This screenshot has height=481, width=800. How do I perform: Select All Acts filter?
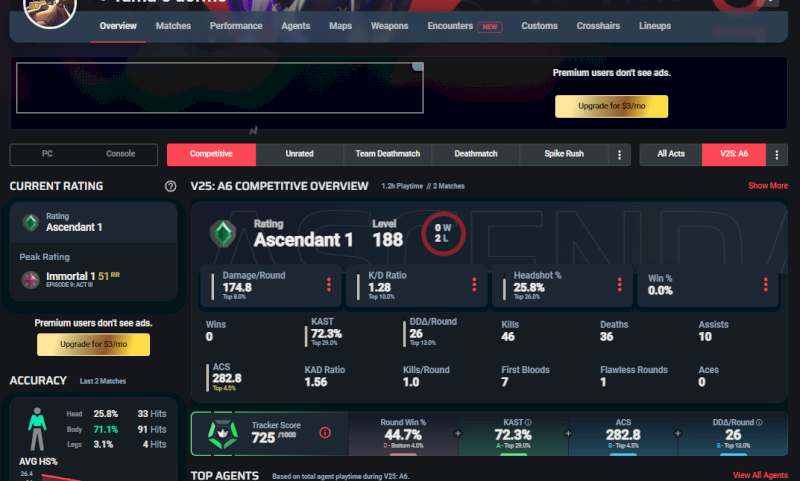point(671,154)
